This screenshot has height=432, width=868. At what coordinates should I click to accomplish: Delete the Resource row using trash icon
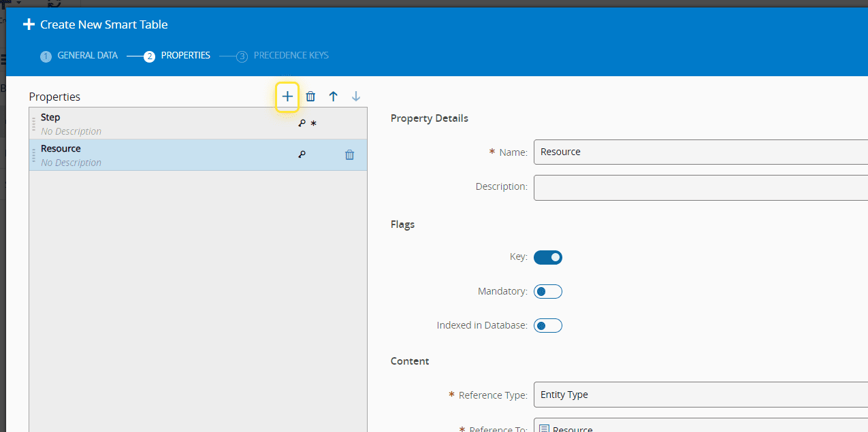click(x=349, y=155)
